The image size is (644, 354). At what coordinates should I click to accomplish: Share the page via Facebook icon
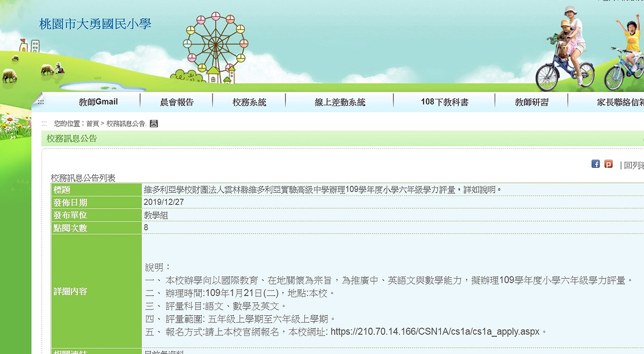(x=596, y=164)
